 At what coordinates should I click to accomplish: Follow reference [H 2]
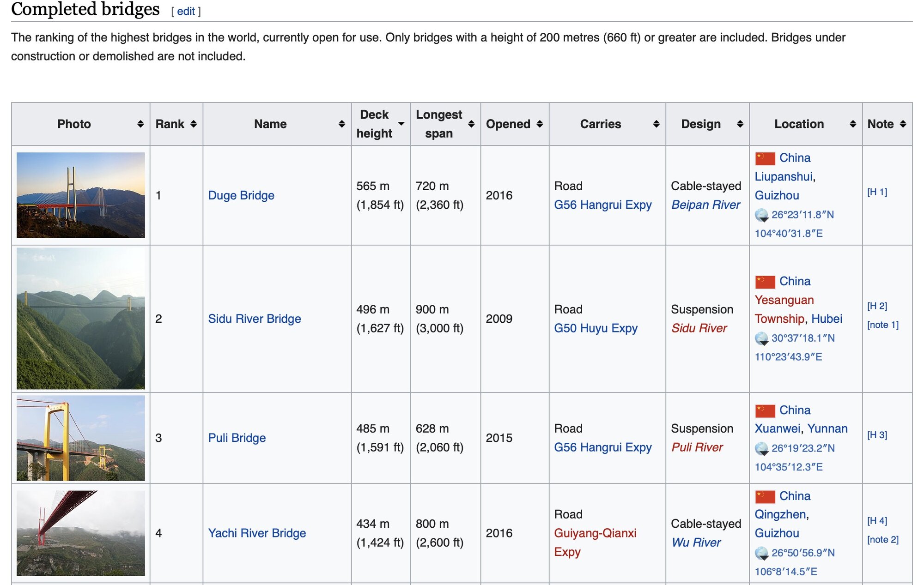[877, 306]
